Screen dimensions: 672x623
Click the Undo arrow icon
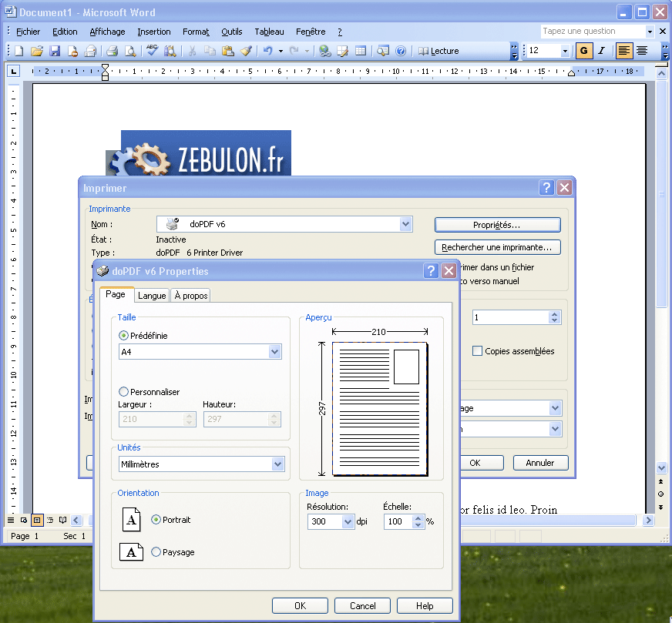click(268, 51)
